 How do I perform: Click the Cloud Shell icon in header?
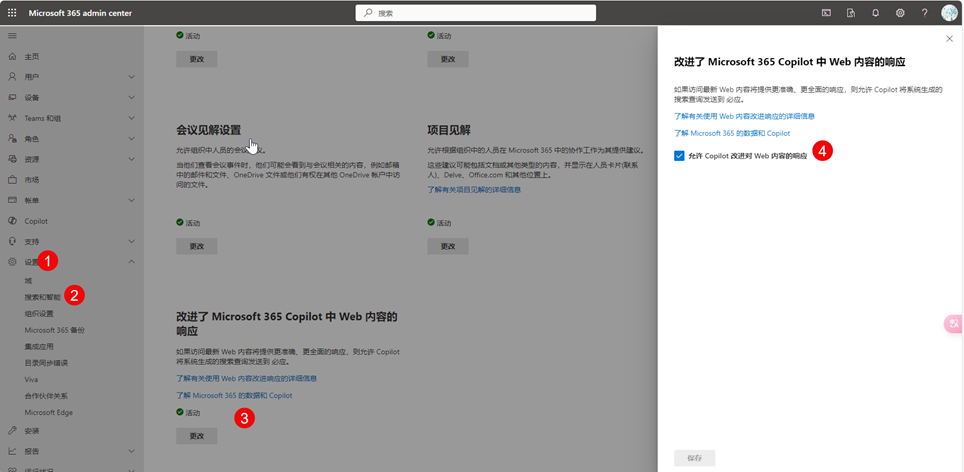point(827,13)
